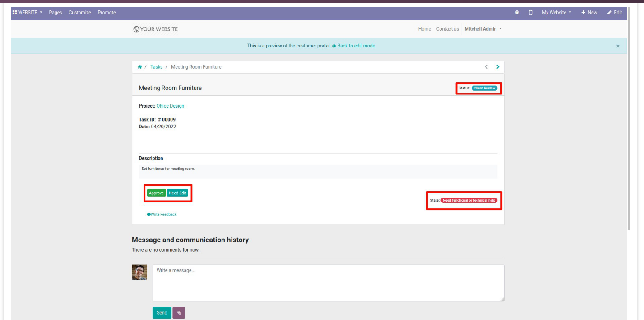The image size is (644, 320).
Task: Click the Edit pencil button
Action: [x=615, y=13]
